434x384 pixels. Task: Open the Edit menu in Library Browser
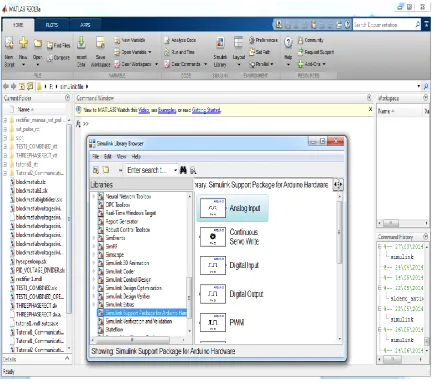click(108, 156)
